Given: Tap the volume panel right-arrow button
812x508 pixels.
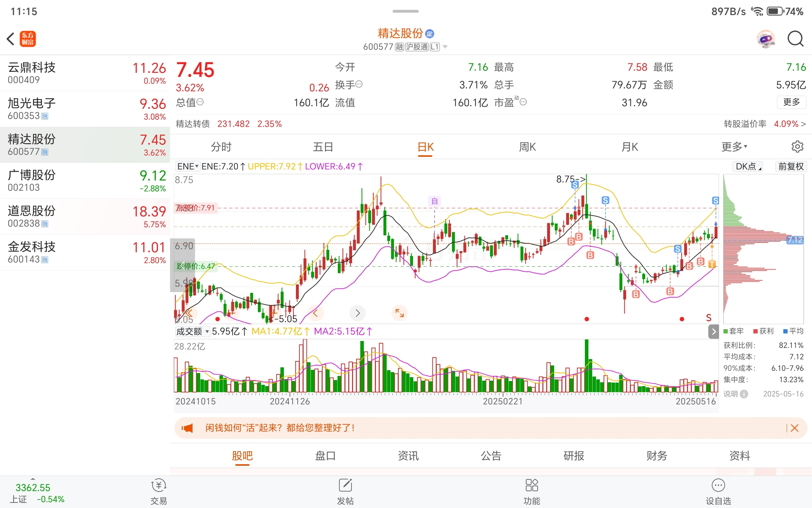Looking at the screenshot, I should tap(713, 332).
